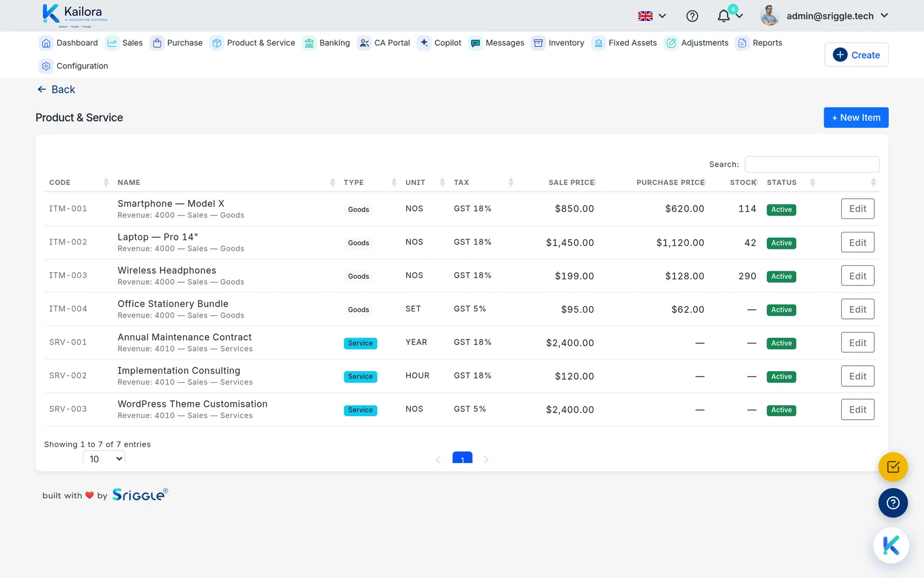Edit the Laptop — Pro 14" item

coord(858,242)
